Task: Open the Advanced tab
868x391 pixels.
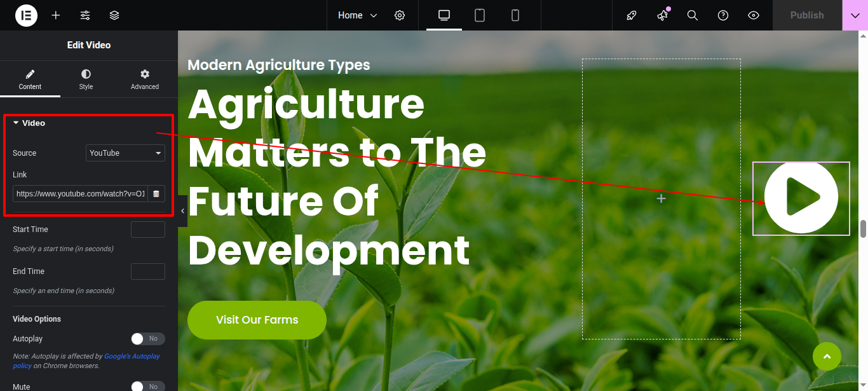Action: [145, 79]
